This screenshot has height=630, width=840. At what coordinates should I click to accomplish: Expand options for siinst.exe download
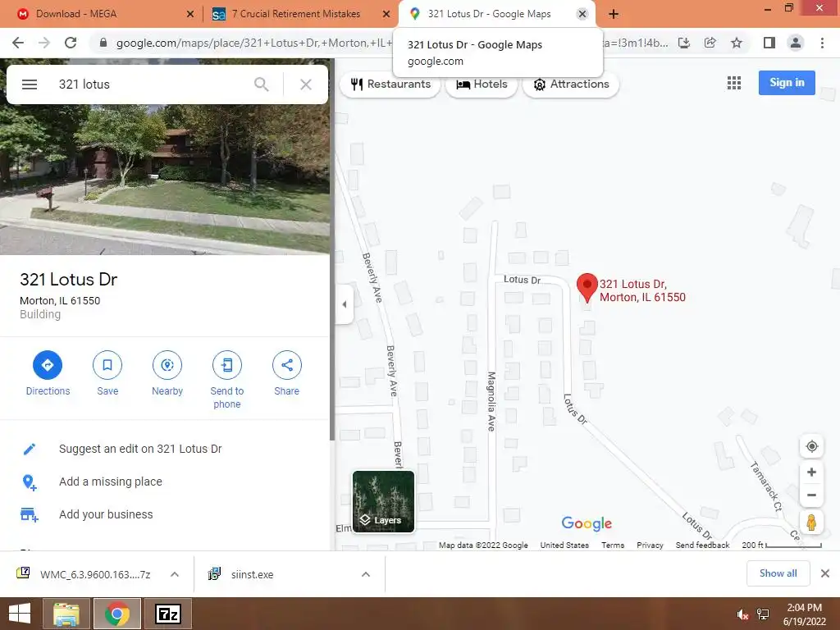[x=366, y=574]
